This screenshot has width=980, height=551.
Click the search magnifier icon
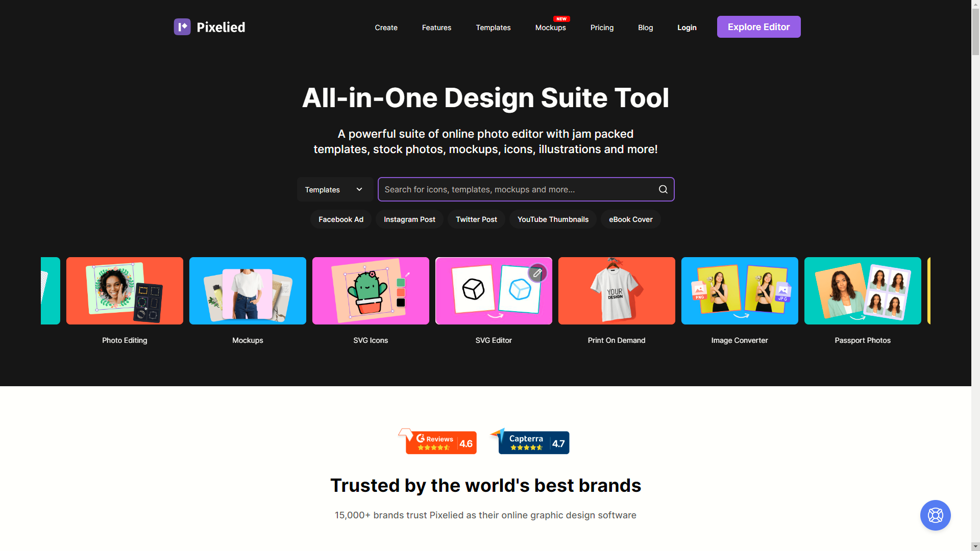click(663, 189)
